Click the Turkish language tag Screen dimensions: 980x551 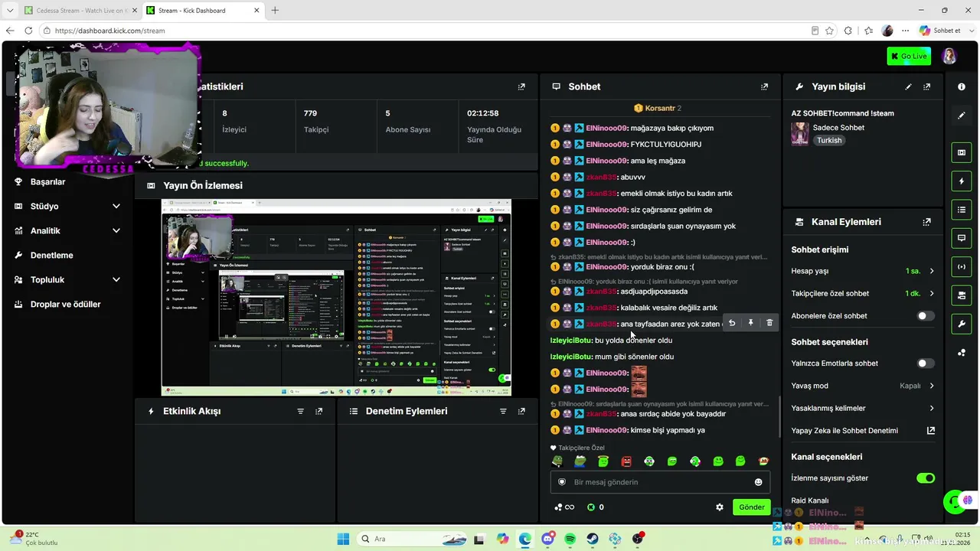[x=829, y=141]
